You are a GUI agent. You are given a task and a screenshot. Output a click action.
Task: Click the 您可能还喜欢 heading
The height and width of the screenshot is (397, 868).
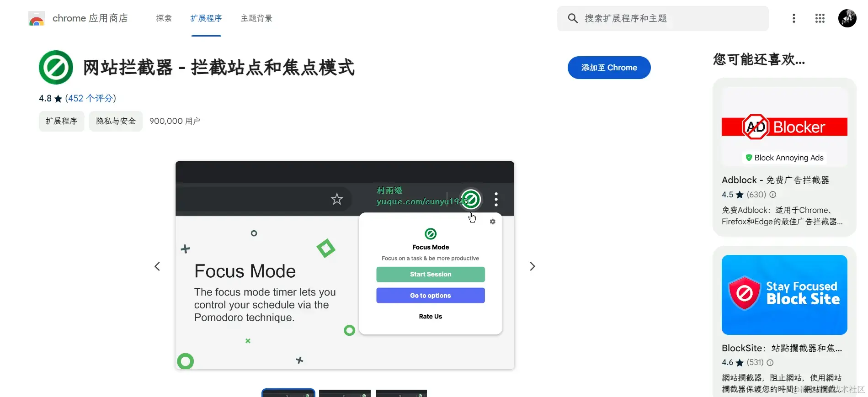[759, 59]
